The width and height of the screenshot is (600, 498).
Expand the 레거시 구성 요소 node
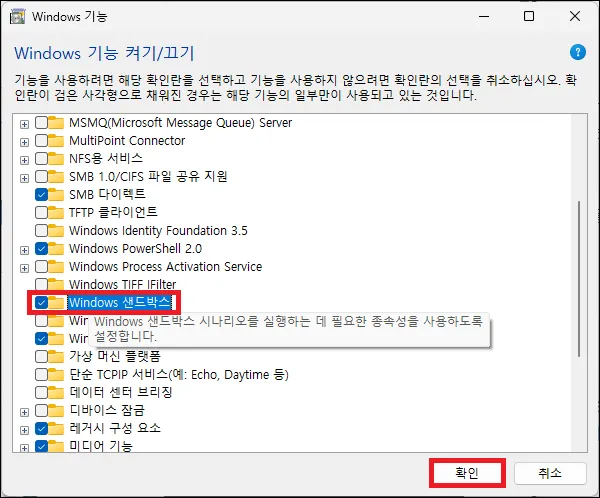coord(24,430)
